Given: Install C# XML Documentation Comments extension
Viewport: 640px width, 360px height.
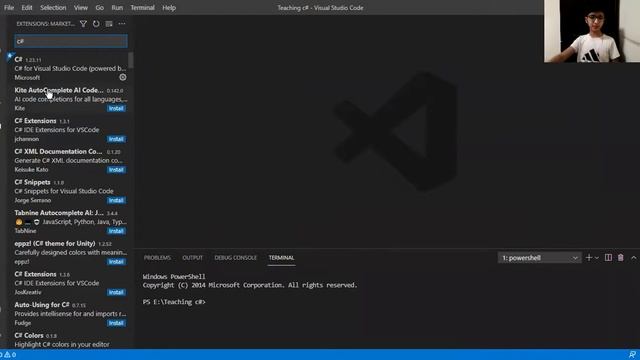Looking at the screenshot, I should 116,169.
